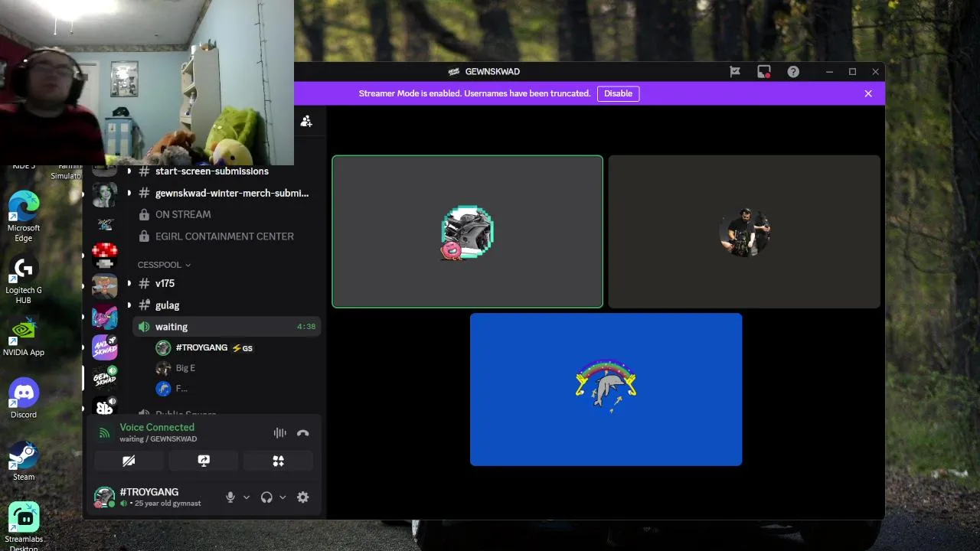Open Discord desktop shortcut

[24, 399]
